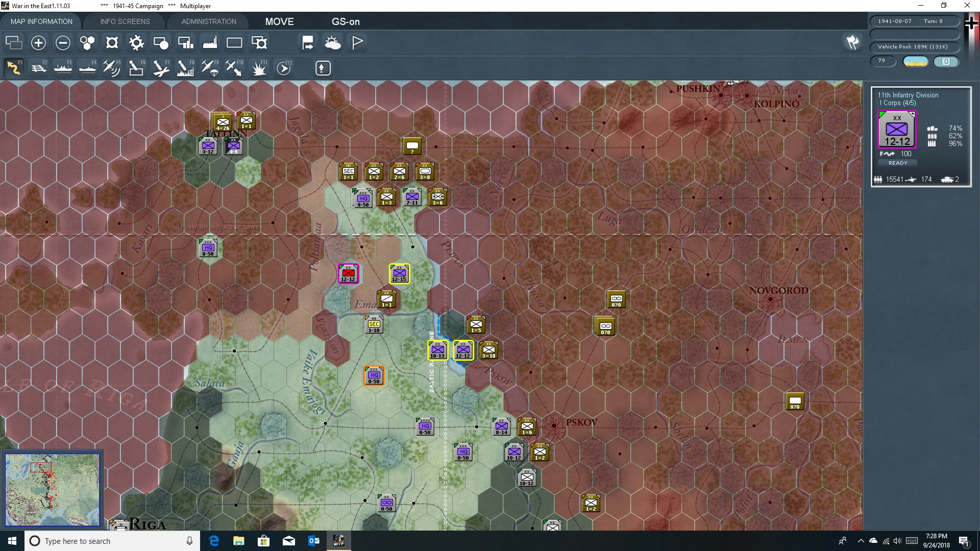Screen dimensions: 980x551
Task: Click the 11th Infantry Division name
Action: pos(908,95)
